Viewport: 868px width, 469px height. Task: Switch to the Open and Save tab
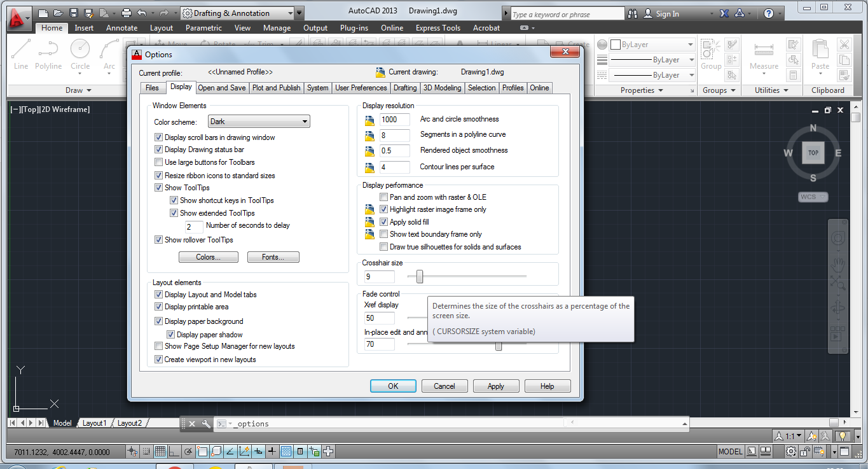(x=221, y=88)
